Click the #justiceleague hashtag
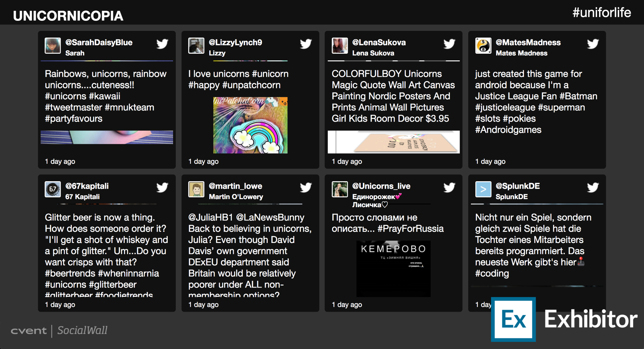 pyautogui.click(x=505, y=107)
